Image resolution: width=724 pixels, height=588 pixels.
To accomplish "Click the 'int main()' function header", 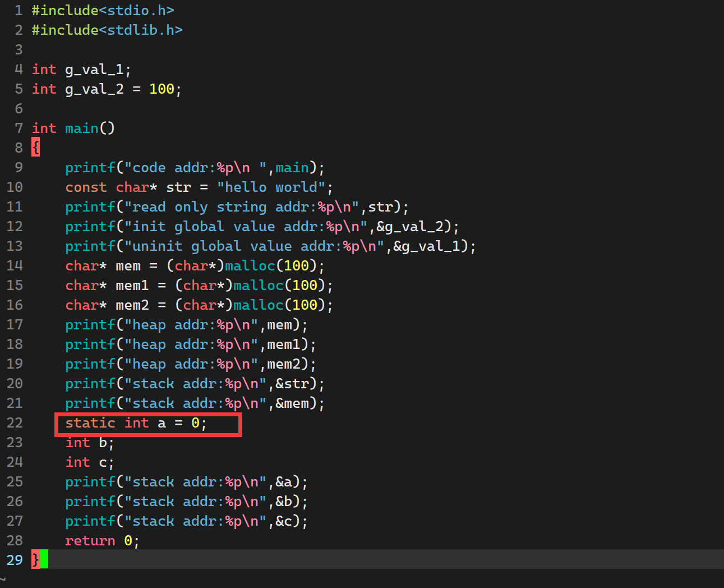I will tap(73, 128).
